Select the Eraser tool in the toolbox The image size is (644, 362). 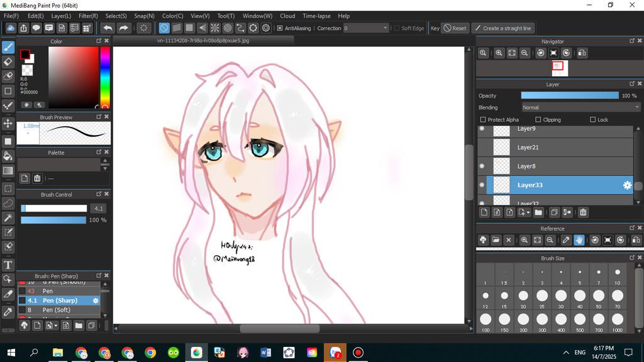8,62
